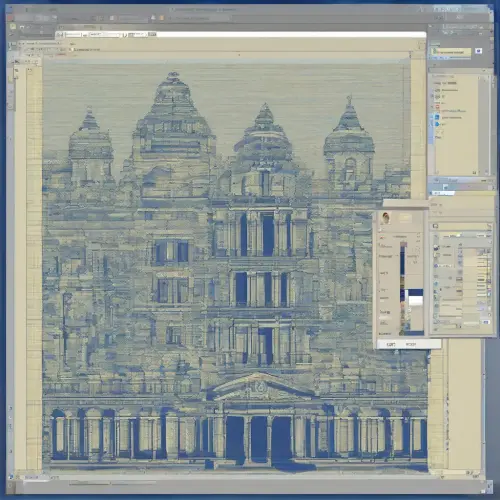Click the red square icon in the right panel list

(x=438, y=107)
